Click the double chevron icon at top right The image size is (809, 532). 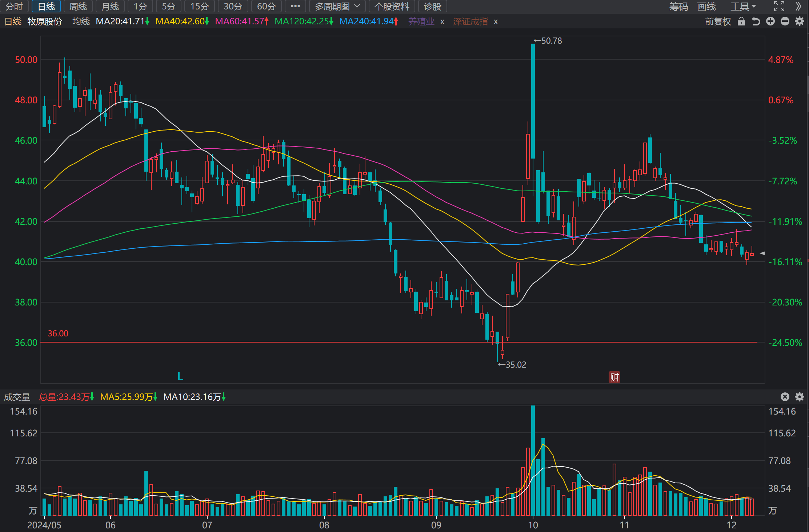tap(798, 6)
